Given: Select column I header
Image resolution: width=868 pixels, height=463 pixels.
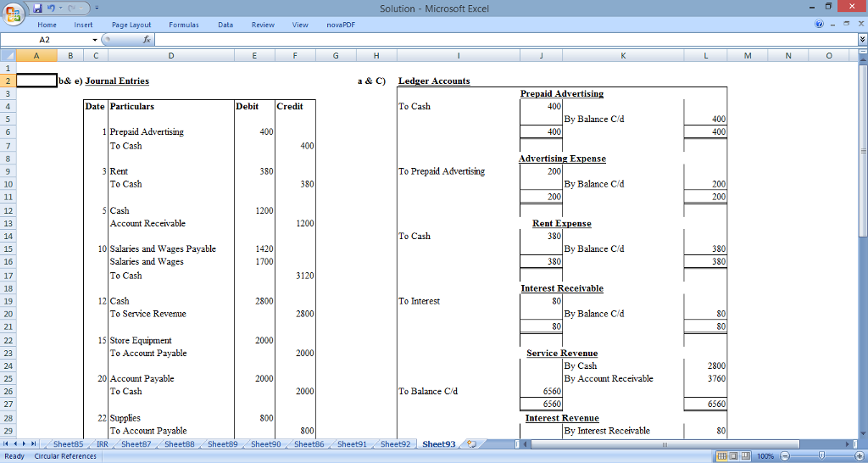Looking at the screenshot, I should point(459,55).
